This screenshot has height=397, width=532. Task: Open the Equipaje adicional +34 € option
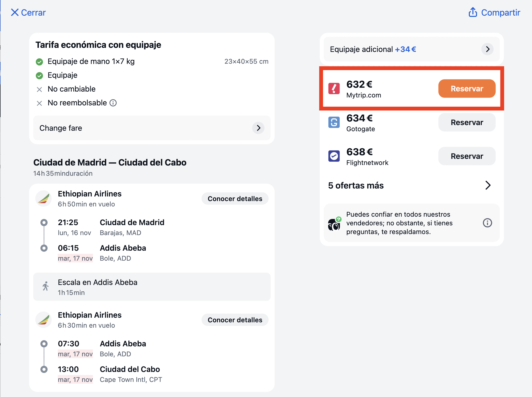pyautogui.click(x=412, y=49)
